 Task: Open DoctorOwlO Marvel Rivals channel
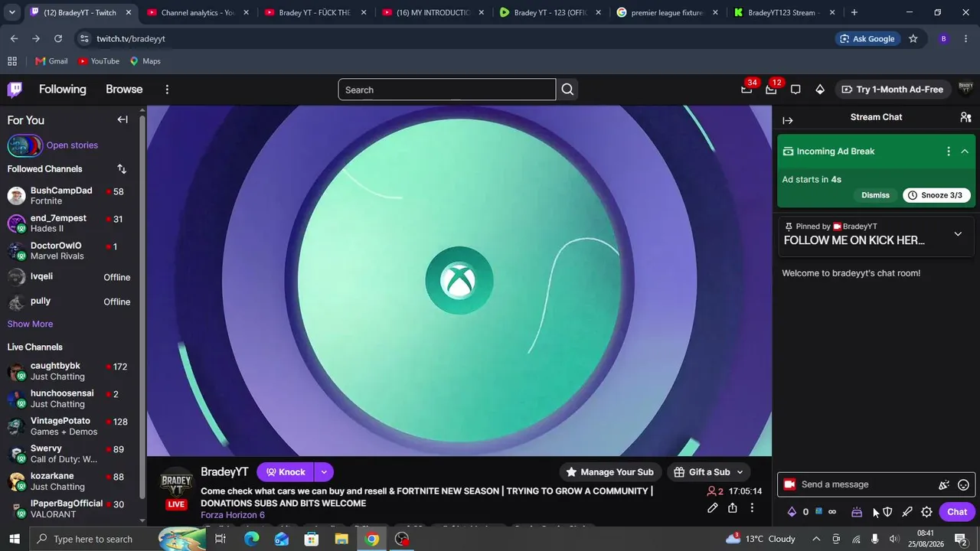pos(69,251)
